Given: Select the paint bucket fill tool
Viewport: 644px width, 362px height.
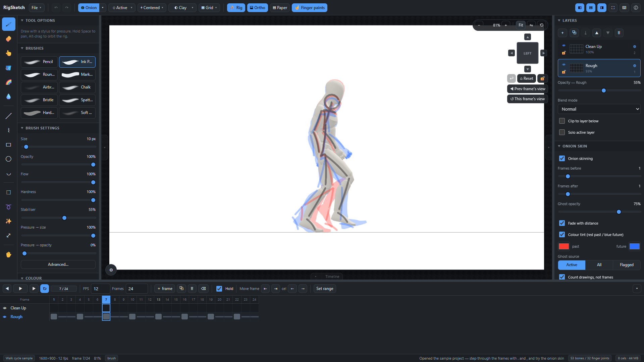Looking at the screenshot, I should point(9,68).
